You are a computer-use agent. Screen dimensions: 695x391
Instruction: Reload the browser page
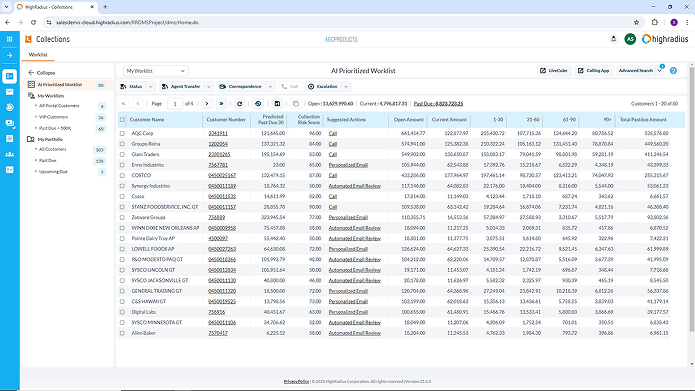pos(33,22)
